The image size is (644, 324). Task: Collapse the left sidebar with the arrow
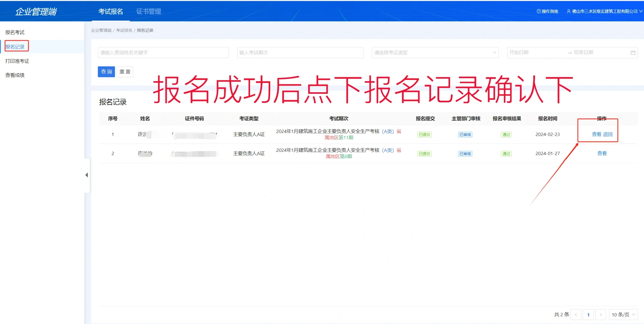87,175
